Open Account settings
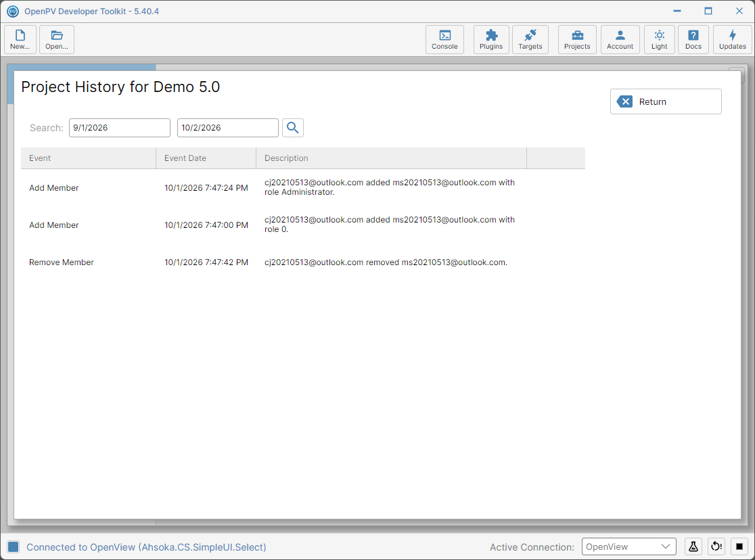Screen dimensions: 755x560 point(620,39)
